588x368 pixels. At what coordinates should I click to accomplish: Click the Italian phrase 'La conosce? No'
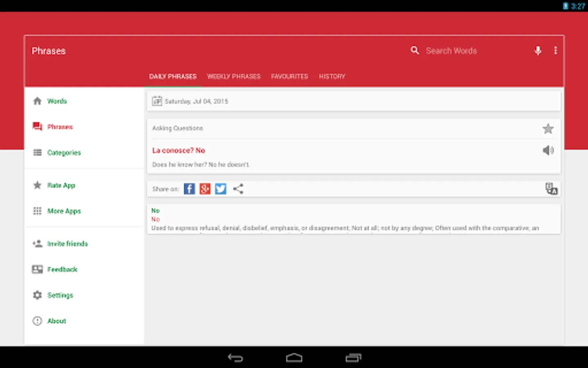178,150
